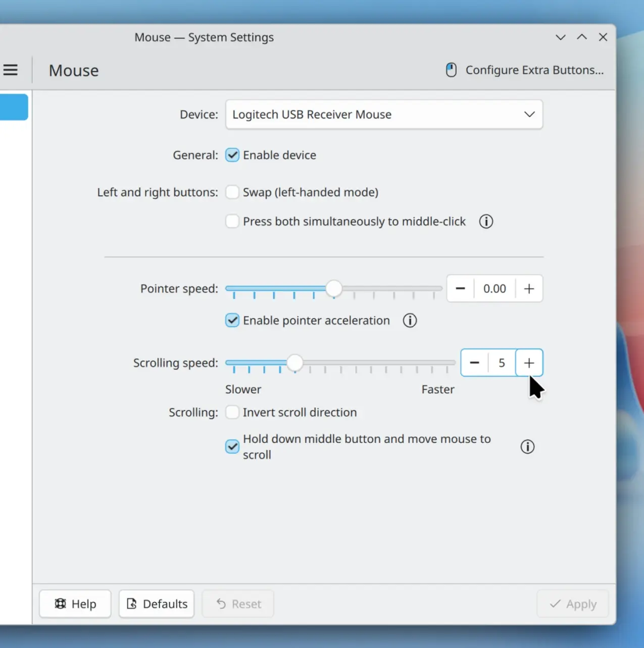Click the Pointer speed slider handle
This screenshot has width=644, height=648.
click(333, 288)
